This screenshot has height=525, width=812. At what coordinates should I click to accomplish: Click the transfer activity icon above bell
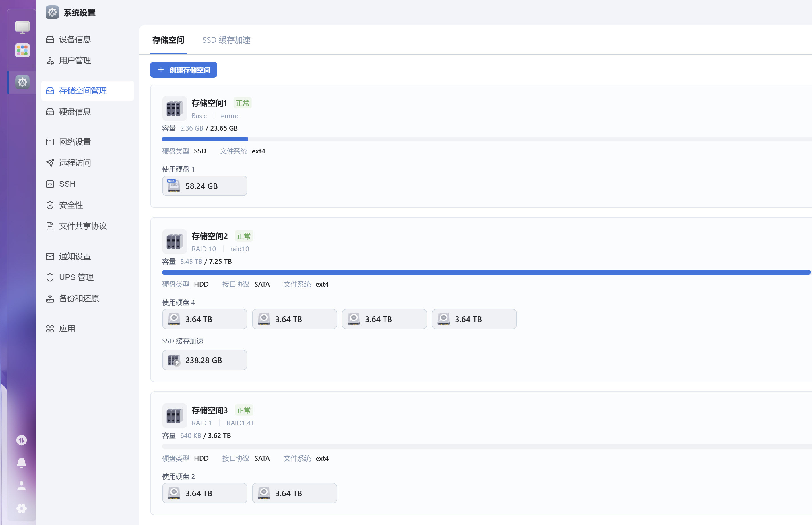point(21,440)
